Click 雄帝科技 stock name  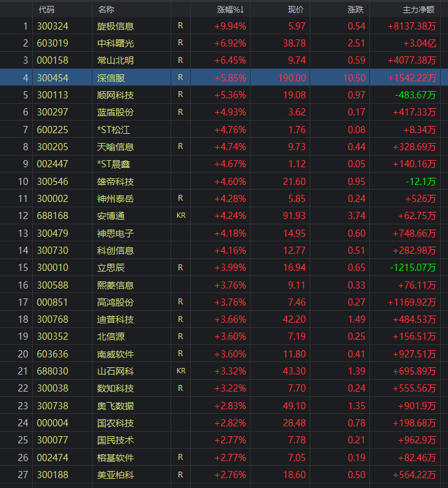[115, 182]
